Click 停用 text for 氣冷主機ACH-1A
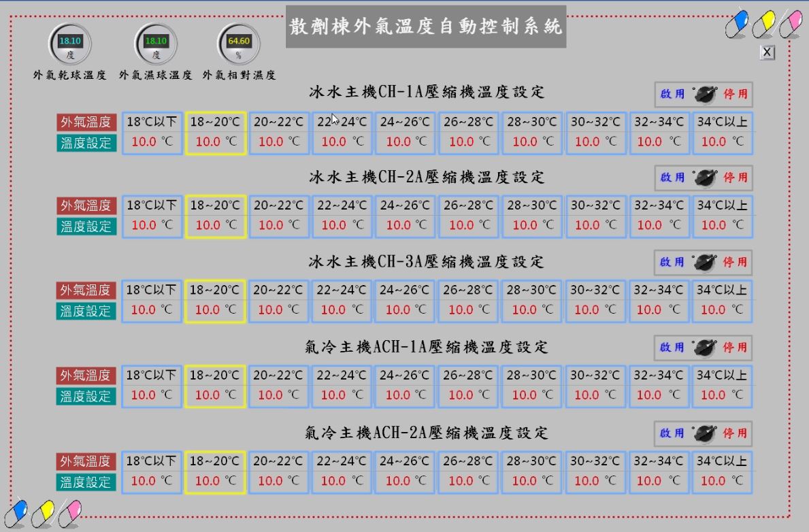The image size is (809, 532). 735,348
